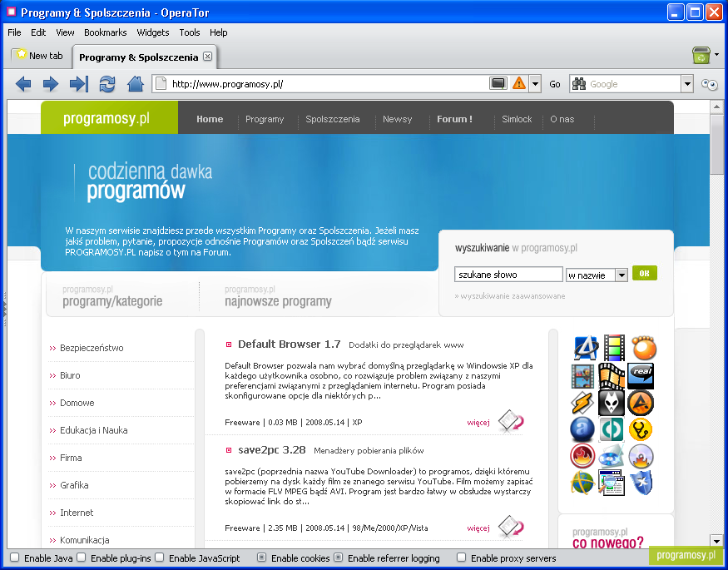Click the page scrollbar up arrow

[x=716, y=107]
